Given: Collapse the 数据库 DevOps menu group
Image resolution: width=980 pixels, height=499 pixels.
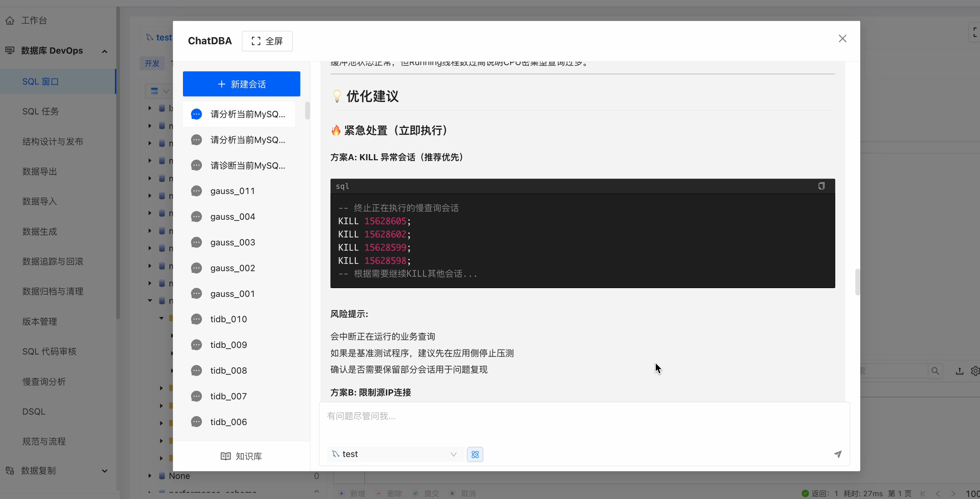Looking at the screenshot, I should point(104,51).
